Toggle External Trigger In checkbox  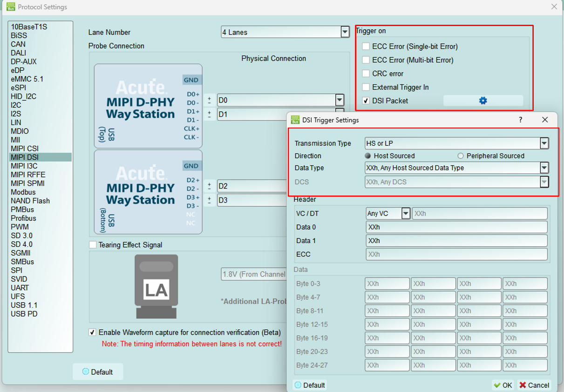pos(366,87)
